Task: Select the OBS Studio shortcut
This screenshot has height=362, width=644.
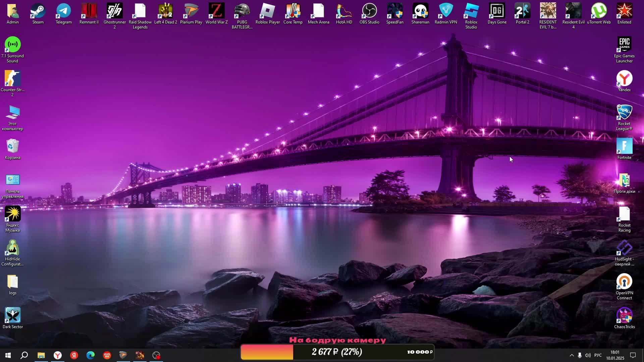Action: 370,13
